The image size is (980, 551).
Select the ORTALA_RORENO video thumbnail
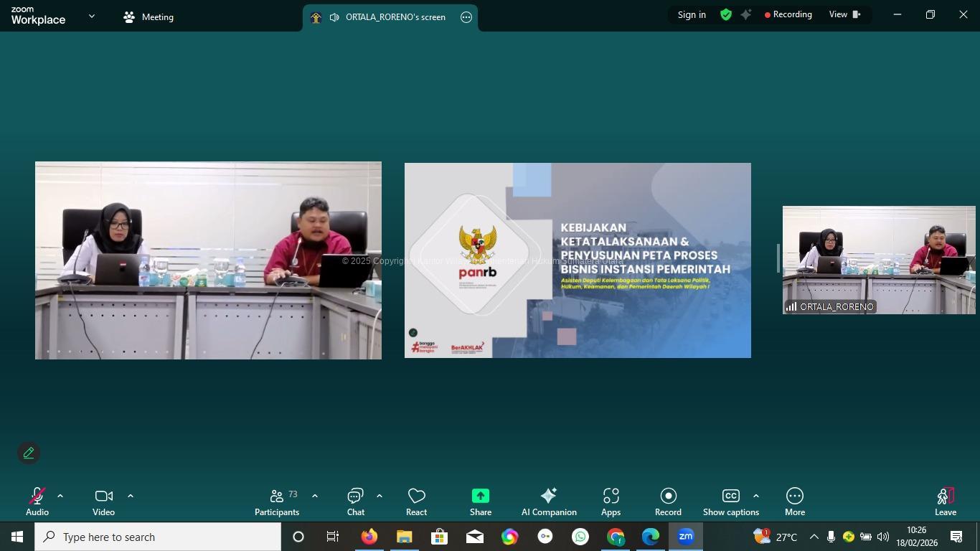point(878,260)
